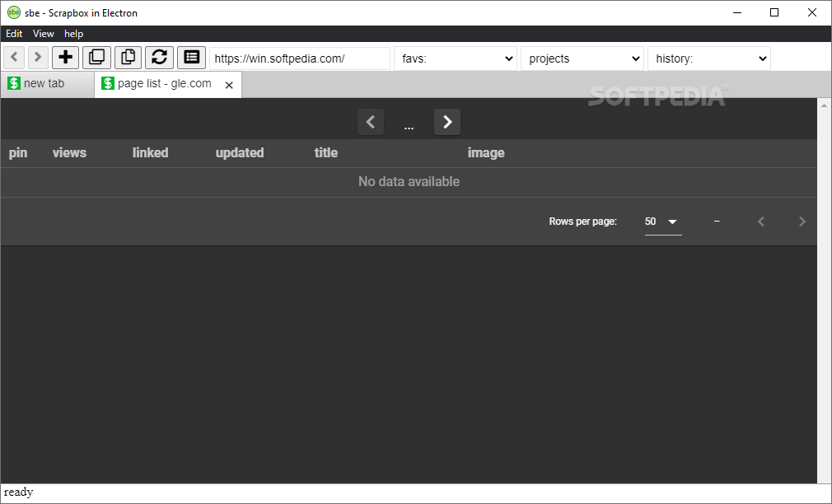The height and width of the screenshot is (504, 832).
Task: Sort by the views column header
Action: [x=69, y=153]
